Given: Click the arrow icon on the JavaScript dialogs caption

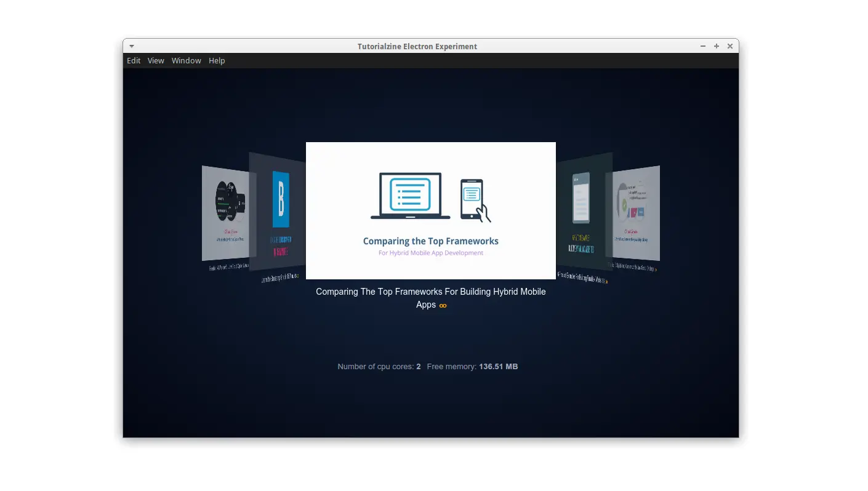Looking at the screenshot, I should (x=656, y=269).
